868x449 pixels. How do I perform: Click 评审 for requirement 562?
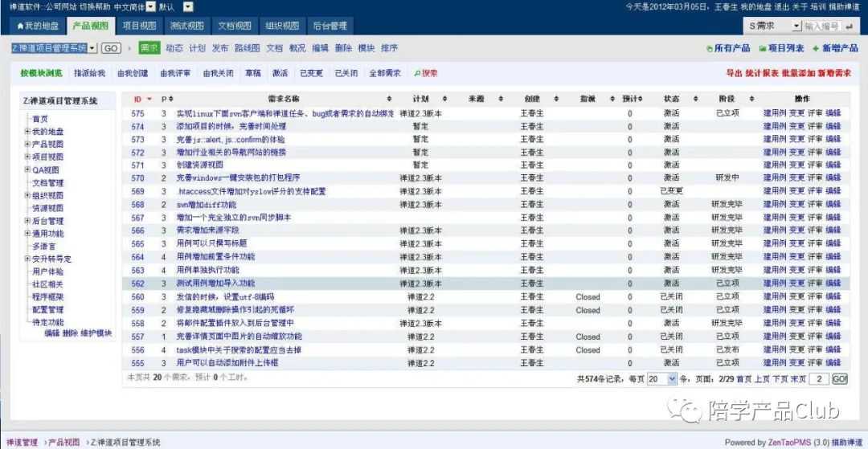click(814, 283)
